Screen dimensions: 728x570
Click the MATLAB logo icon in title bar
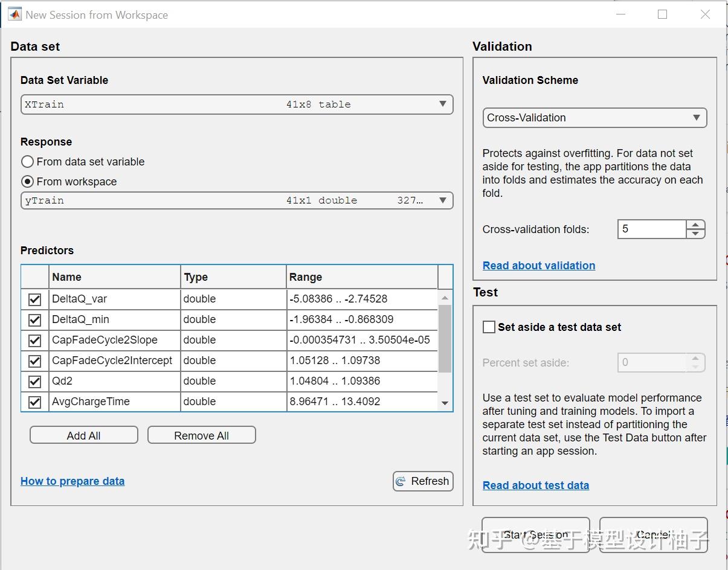[x=14, y=14]
